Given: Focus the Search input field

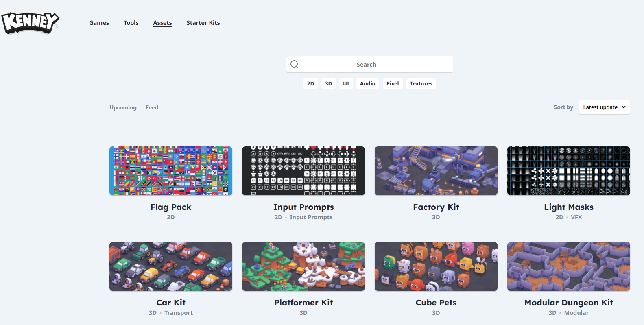Looking at the screenshot, I should point(370,64).
